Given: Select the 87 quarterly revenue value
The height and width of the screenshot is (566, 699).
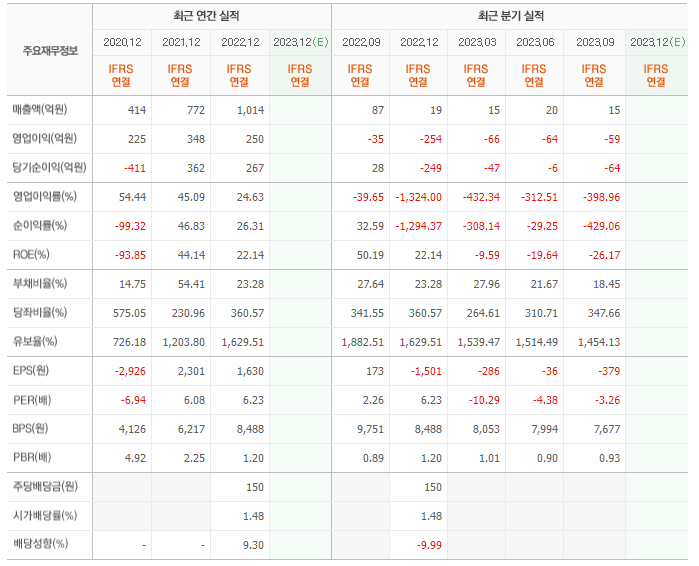Looking at the screenshot, I should pyautogui.click(x=378, y=110).
